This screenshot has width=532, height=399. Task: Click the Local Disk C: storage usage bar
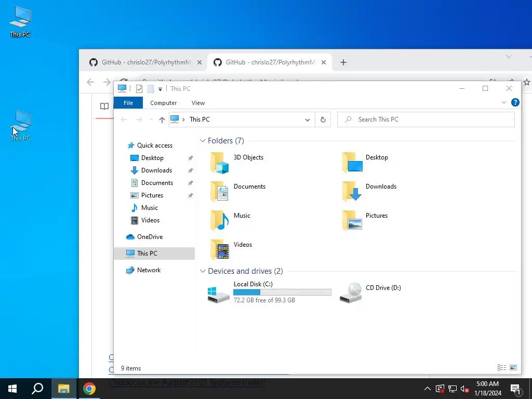(282, 292)
